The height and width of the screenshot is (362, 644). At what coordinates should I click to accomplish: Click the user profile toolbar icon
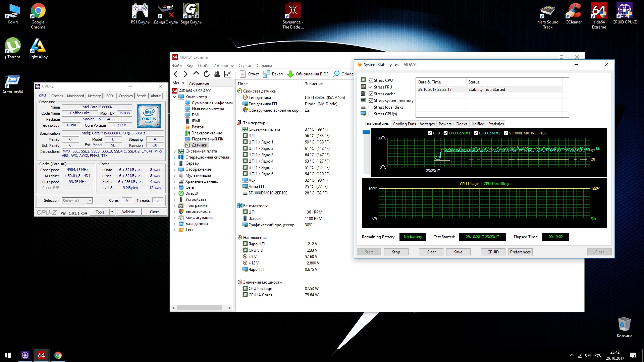click(x=217, y=74)
